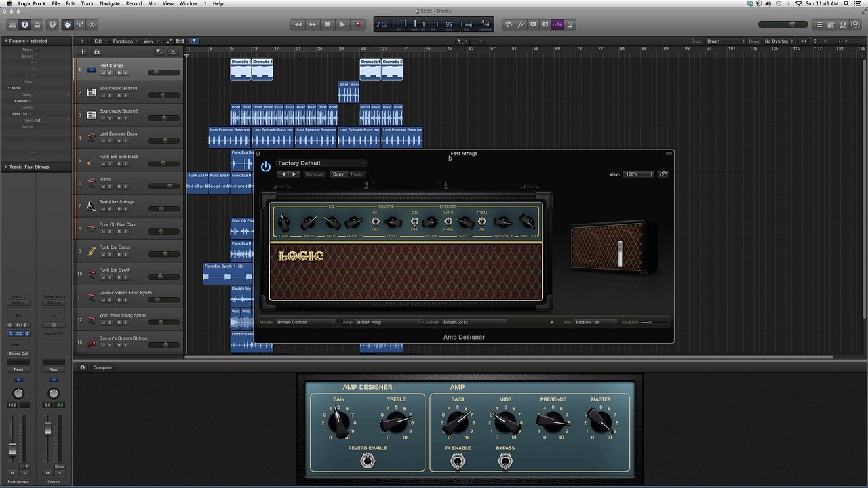Toggle Smart Controls knob button

click(67, 24)
